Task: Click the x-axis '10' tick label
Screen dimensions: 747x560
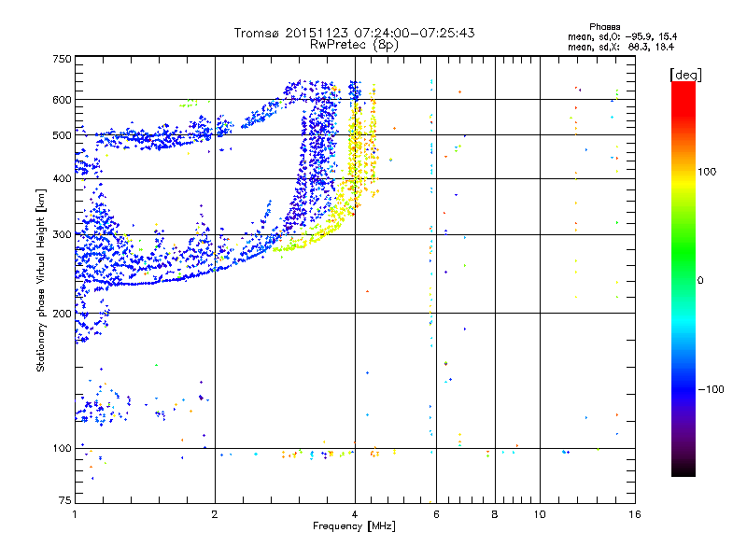Action: tap(540, 514)
